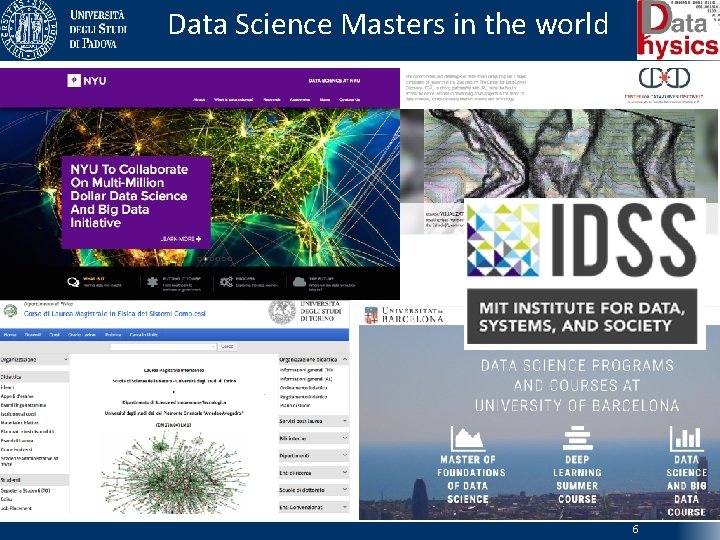Select the first carousel dot on NYU banner

coord(200,259)
